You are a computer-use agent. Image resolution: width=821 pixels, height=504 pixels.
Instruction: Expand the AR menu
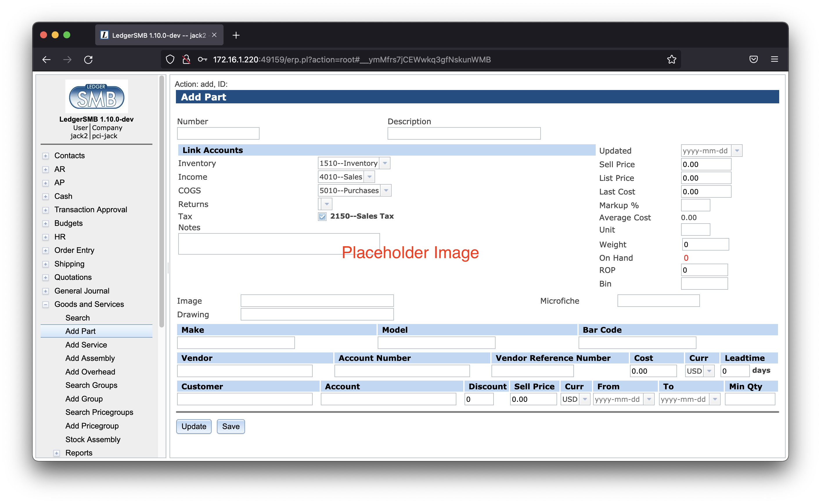click(x=46, y=169)
